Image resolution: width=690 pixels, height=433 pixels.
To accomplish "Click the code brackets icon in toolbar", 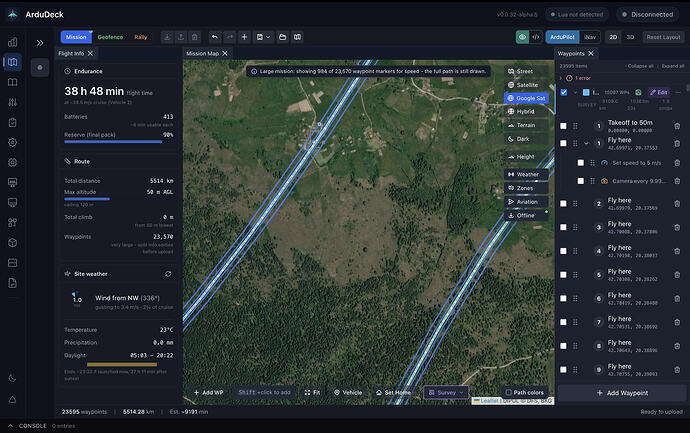I will 536,37.
